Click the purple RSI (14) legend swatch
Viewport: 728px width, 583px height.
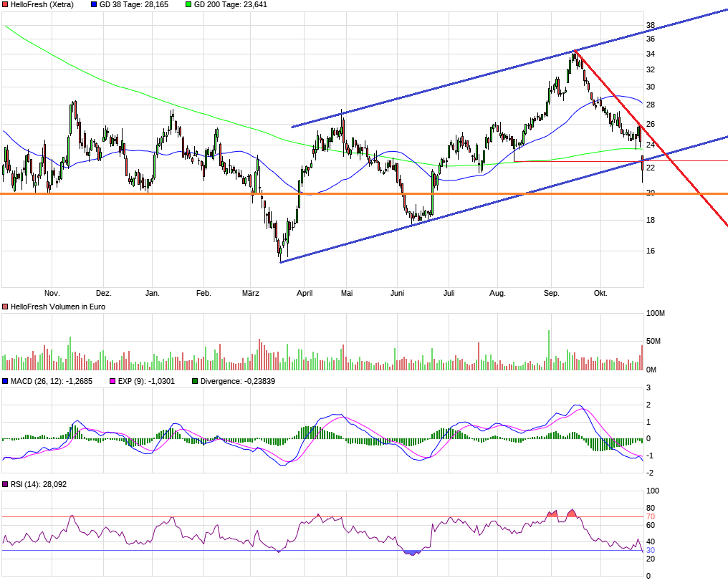[x=5, y=484]
